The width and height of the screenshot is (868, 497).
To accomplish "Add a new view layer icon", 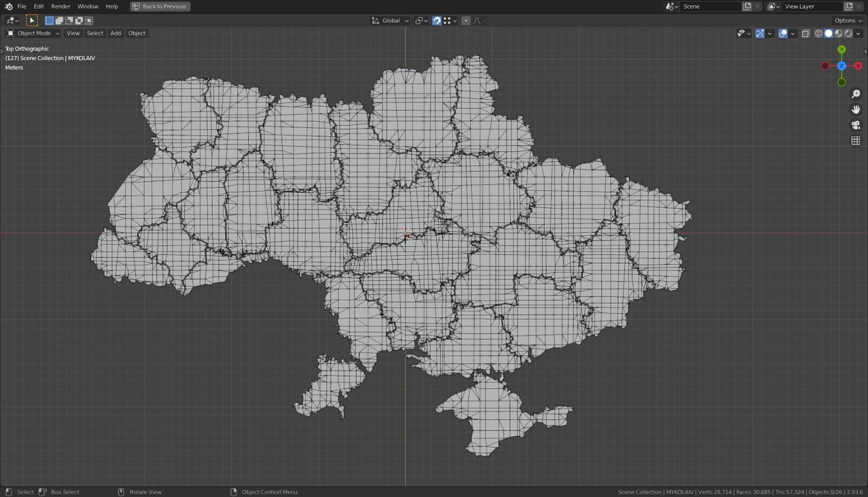I will [x=848, y=6].
